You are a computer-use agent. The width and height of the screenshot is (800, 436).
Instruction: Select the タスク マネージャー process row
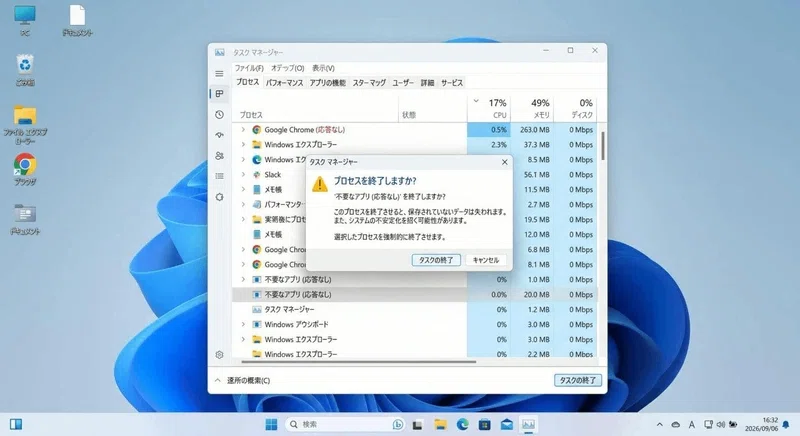pos(414,310)
